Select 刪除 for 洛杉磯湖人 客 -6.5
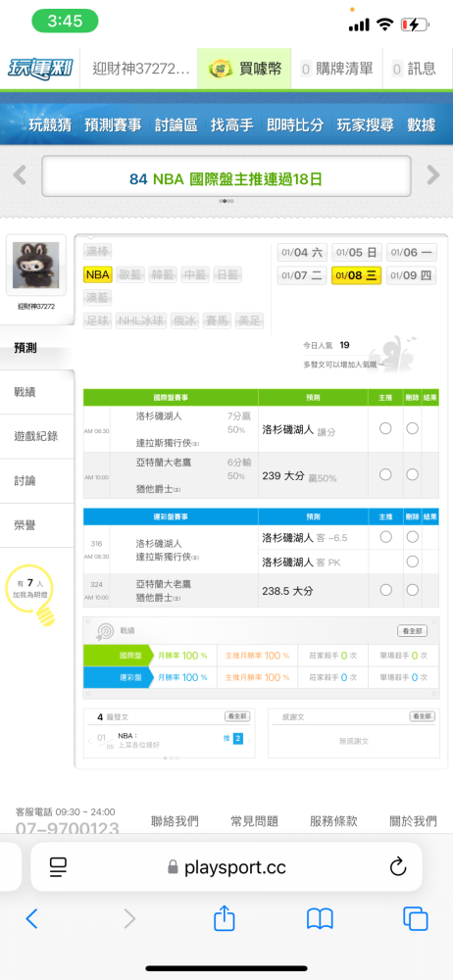Screen dimensions: 453x980 point(412,536)
